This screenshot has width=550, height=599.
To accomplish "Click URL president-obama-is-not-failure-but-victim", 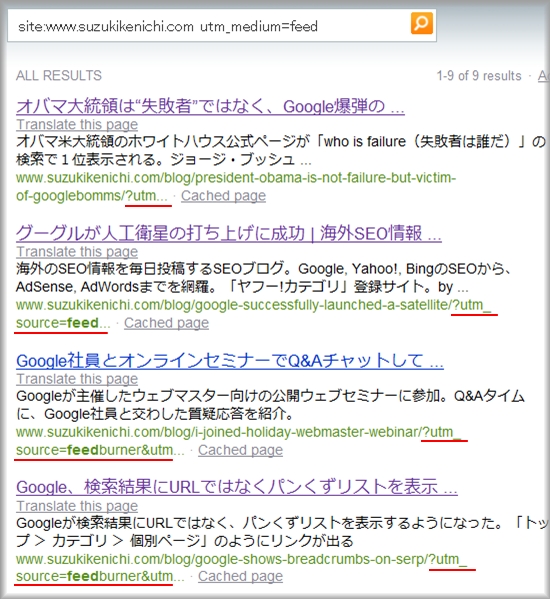I will pos(236,187).
